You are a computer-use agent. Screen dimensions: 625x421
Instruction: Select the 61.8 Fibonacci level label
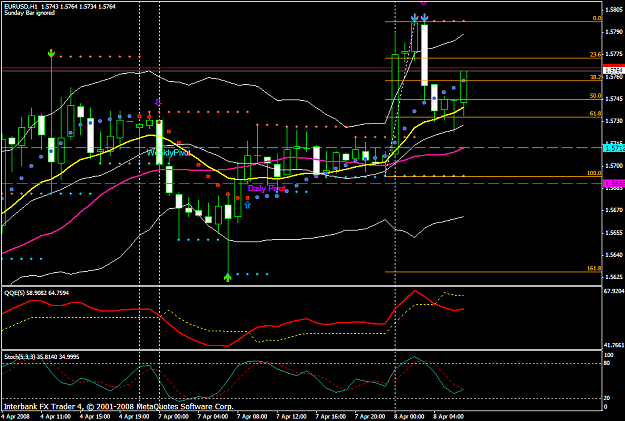coord(596,114)
